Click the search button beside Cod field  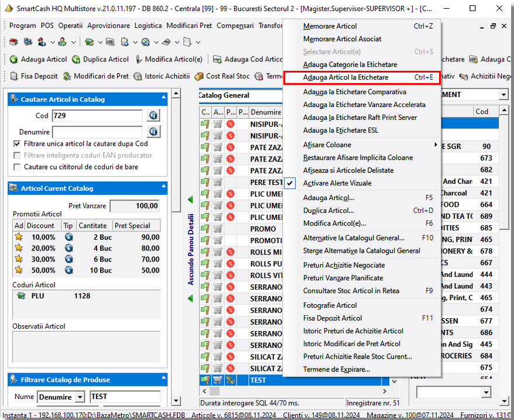coord(153,116)
